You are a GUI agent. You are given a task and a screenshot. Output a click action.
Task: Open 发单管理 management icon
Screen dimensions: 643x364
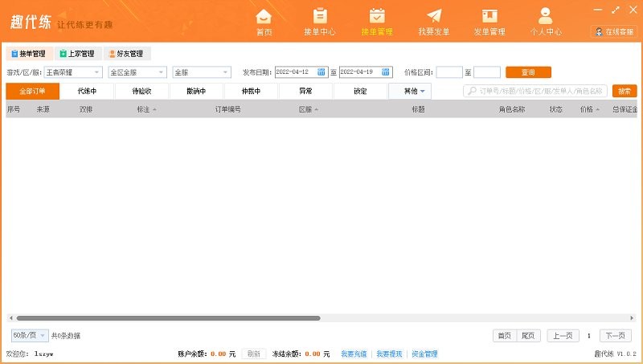coord(489,16)
